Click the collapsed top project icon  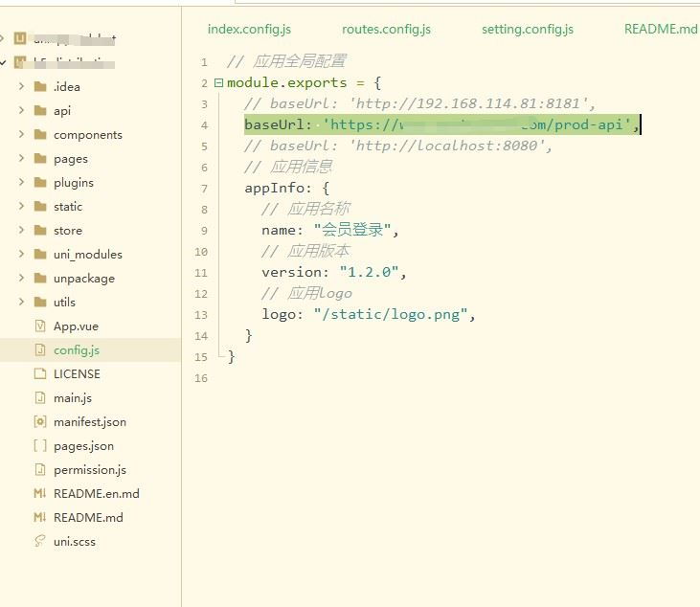(x=20, y=38)
